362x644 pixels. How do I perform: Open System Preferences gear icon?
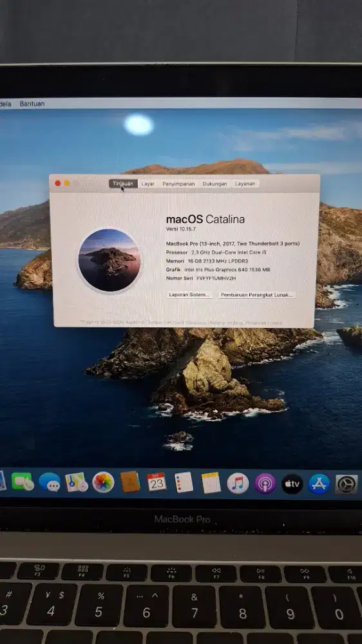[347, 484]
